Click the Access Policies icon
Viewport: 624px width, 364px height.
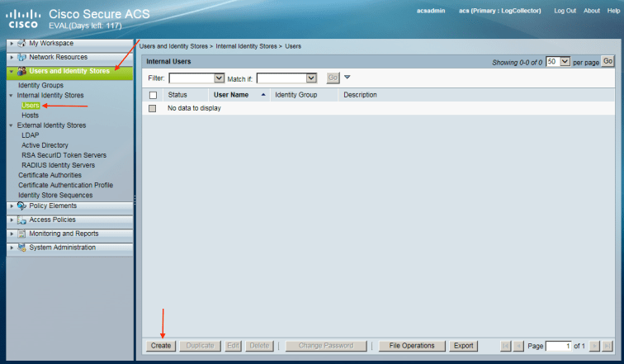pyautogui.click(x=21, y=220)
